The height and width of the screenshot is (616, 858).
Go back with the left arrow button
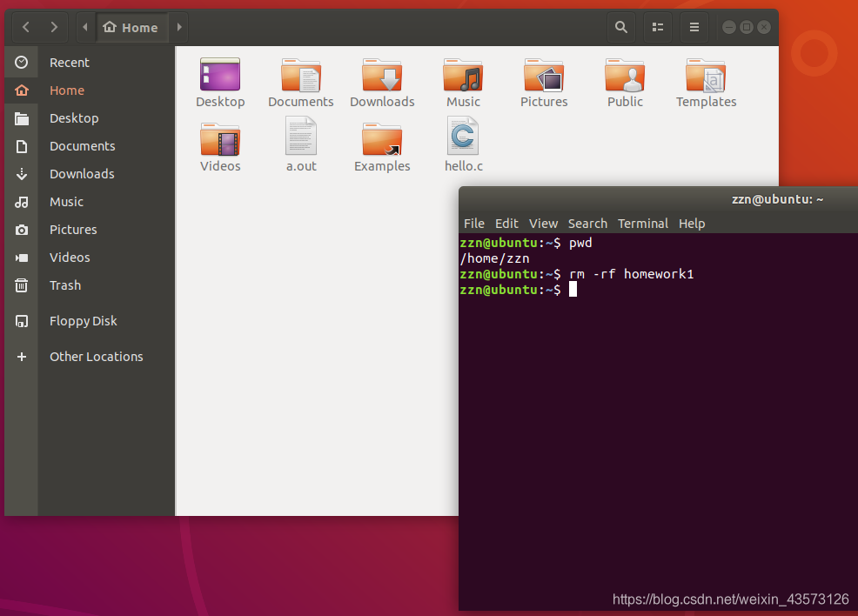(26, 27)
